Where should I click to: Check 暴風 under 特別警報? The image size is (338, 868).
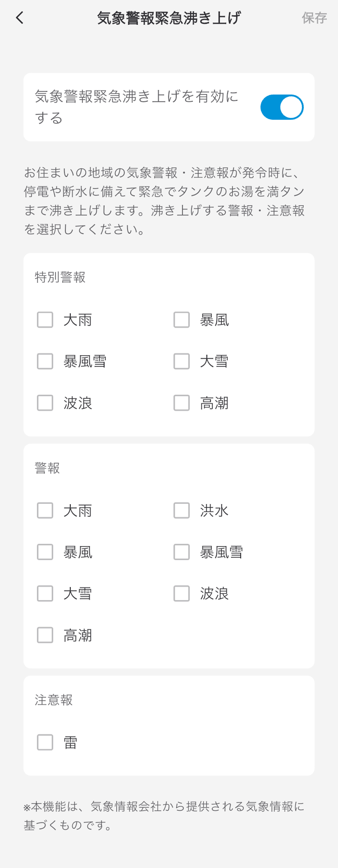coord(182,320)
